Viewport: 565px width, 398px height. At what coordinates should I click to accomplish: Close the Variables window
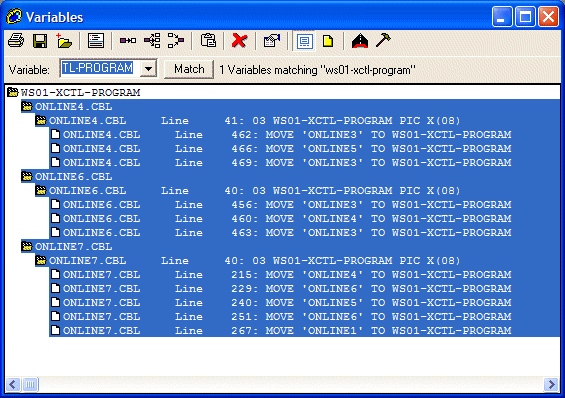tap(548, 17)
